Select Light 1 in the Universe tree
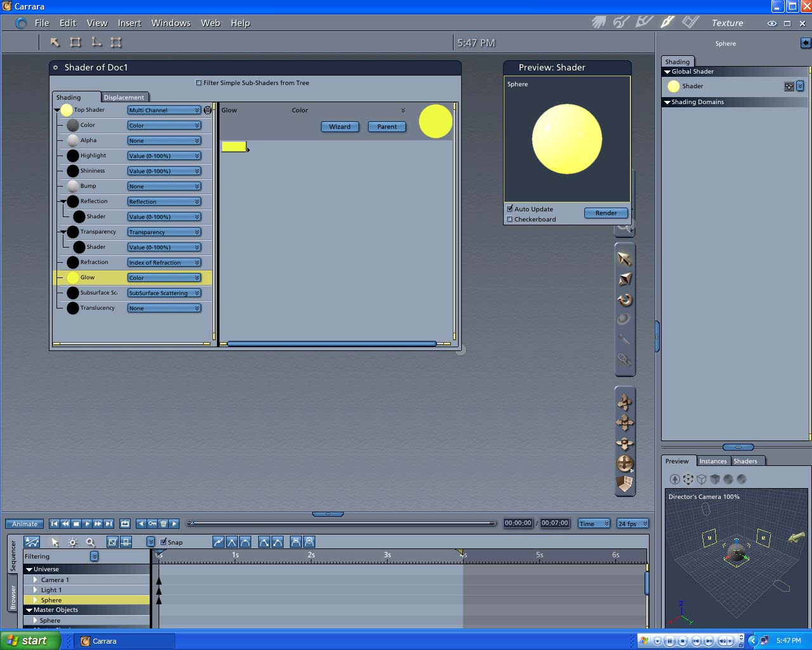This screenshot has height=650, width=812. [x=51, y=590]
